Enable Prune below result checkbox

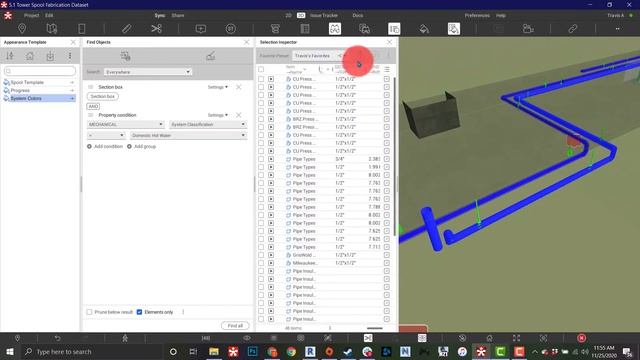(x=89, y=312)
